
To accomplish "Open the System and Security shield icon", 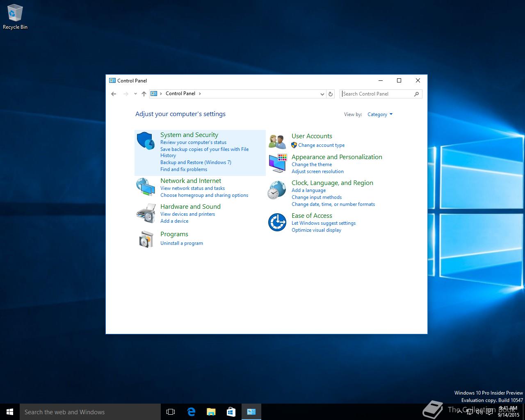I will tap(146, 141).
